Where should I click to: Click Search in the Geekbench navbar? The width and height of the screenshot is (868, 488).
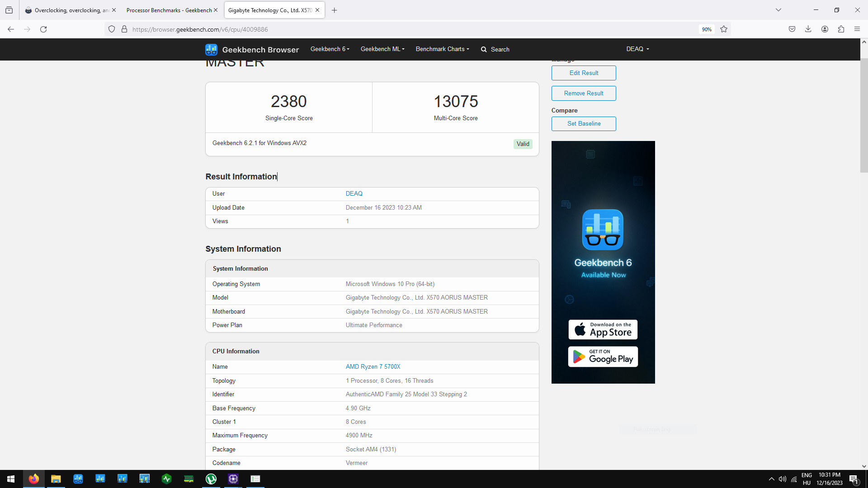click(x=500, y=49)
